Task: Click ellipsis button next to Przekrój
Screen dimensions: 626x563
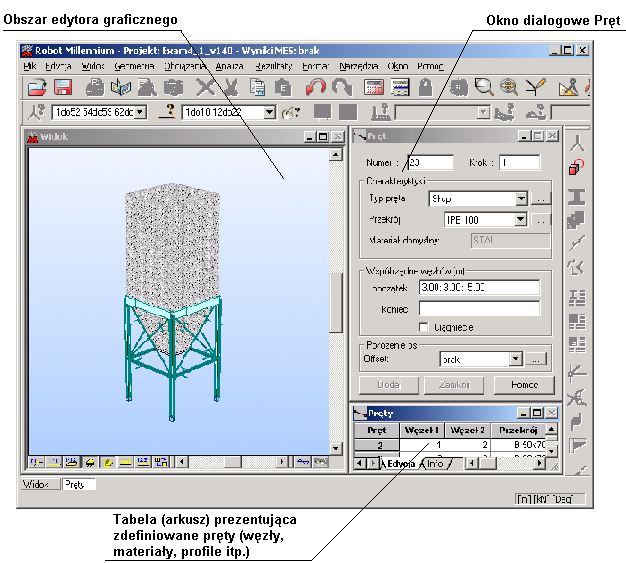Action: [x=541, y=220]
